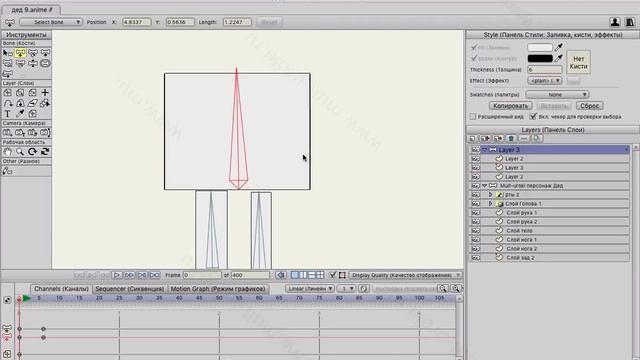Image resolution: width=640 pixels, height=360 pixels.
Task: Select the Orbit Workspace tool
Action: tap(45, 152)
